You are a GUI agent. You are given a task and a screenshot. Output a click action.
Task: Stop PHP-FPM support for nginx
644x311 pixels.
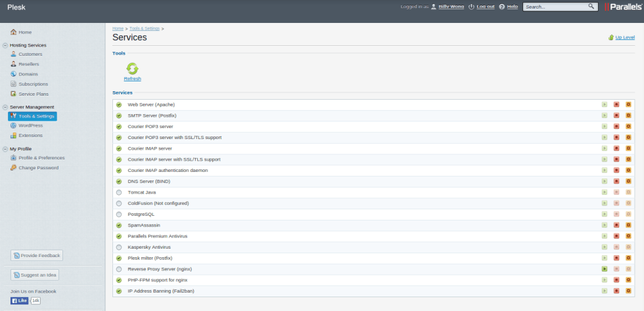tap(616, 280)
